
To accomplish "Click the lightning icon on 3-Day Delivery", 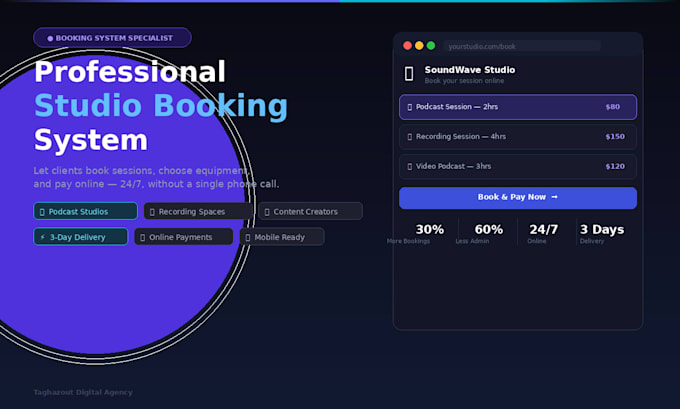I will 42,237.
